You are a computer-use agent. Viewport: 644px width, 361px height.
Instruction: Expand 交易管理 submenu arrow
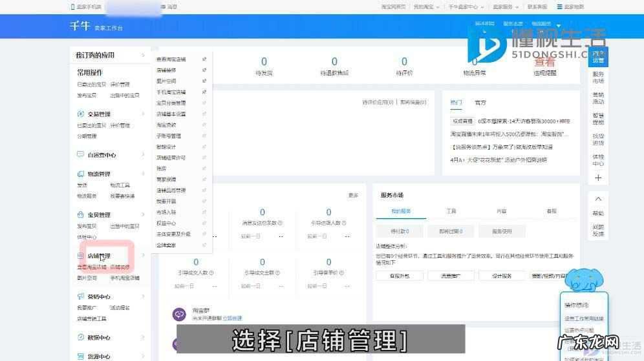144,114
